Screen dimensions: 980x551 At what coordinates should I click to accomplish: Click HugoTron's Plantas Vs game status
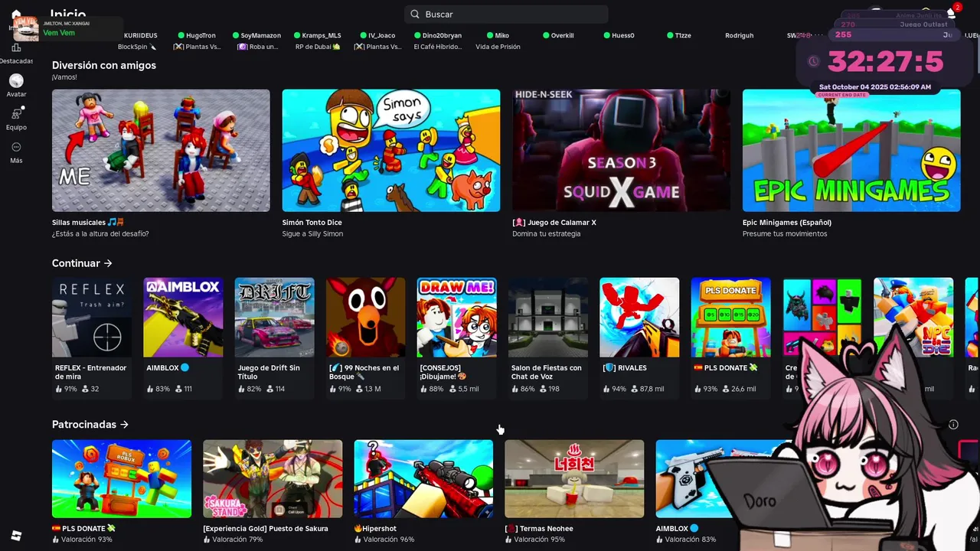[x=197, y=47]
